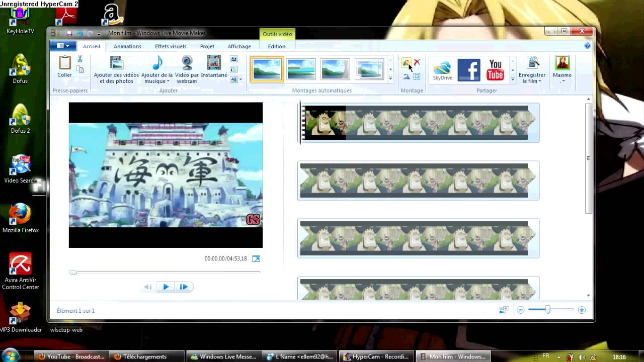Rotate right using the lower Montage icon
This screenshot has width=644, height=362.
point(406,76)
